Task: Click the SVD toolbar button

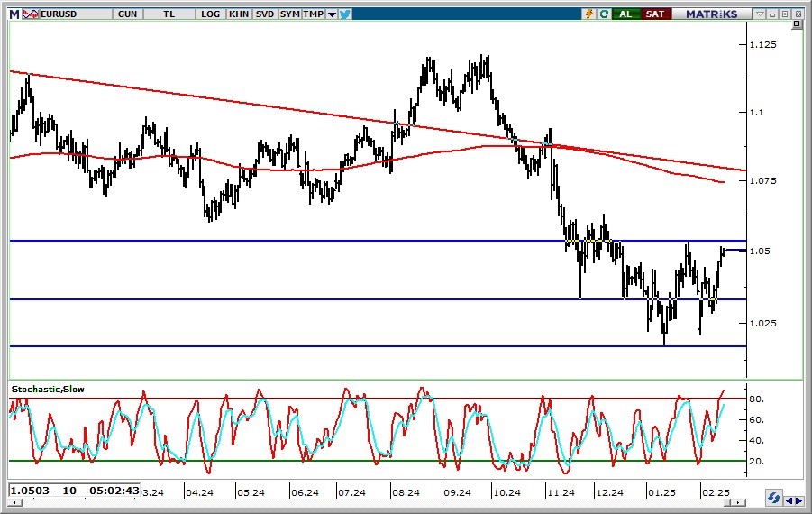Action: 265,14
